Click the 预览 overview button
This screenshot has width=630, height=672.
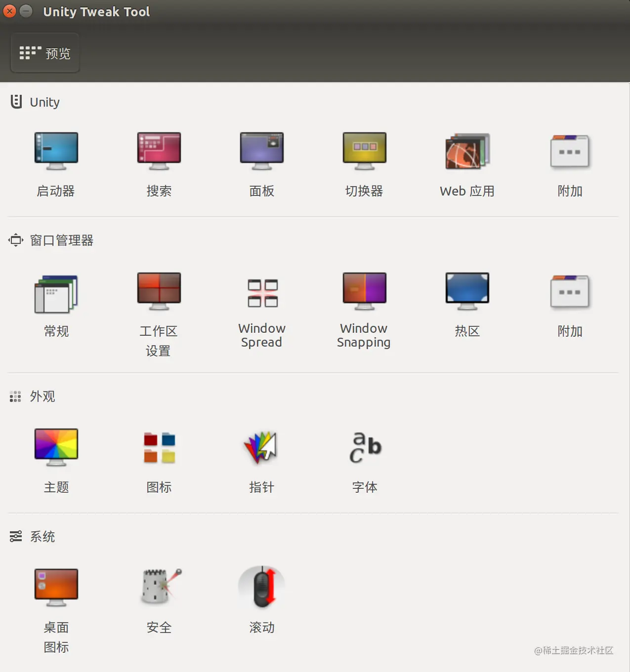(45, 53)
